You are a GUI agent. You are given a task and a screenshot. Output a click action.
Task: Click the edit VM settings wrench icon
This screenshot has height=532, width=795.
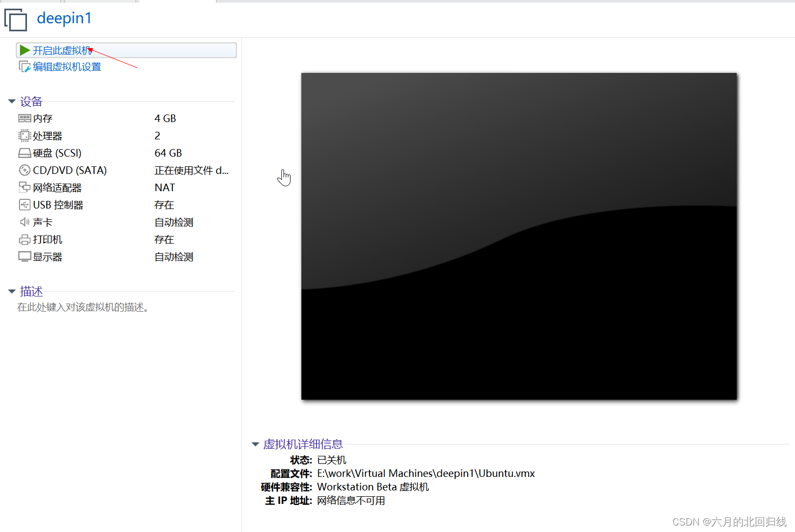[25, 66]
